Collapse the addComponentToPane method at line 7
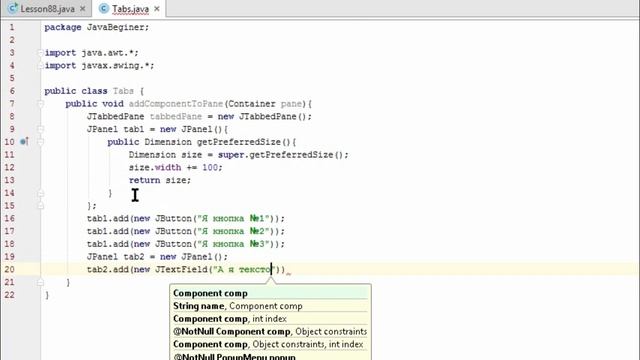Viewport: 640px width, 360px height. pyautogui.click(x=40, y=104)
